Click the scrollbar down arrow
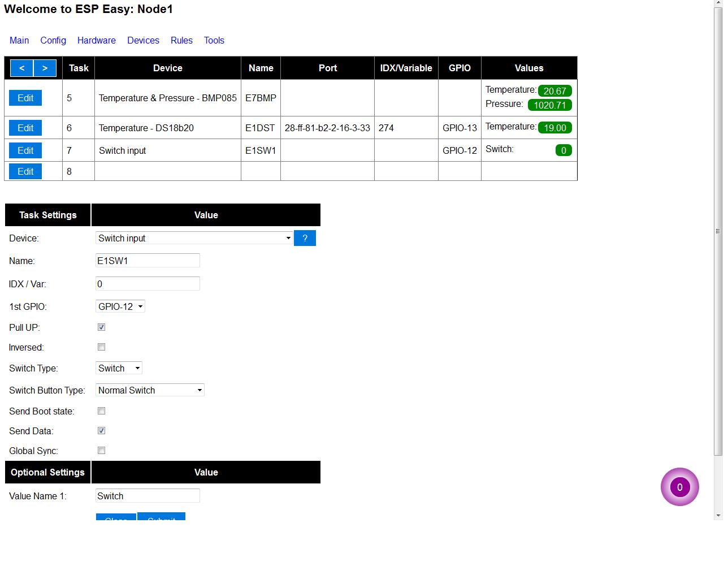Screen dimensions: 728x579 [718, 516]
